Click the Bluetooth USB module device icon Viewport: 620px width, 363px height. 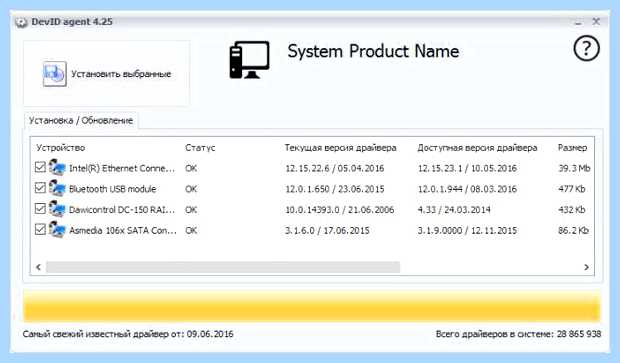point(57,188)
